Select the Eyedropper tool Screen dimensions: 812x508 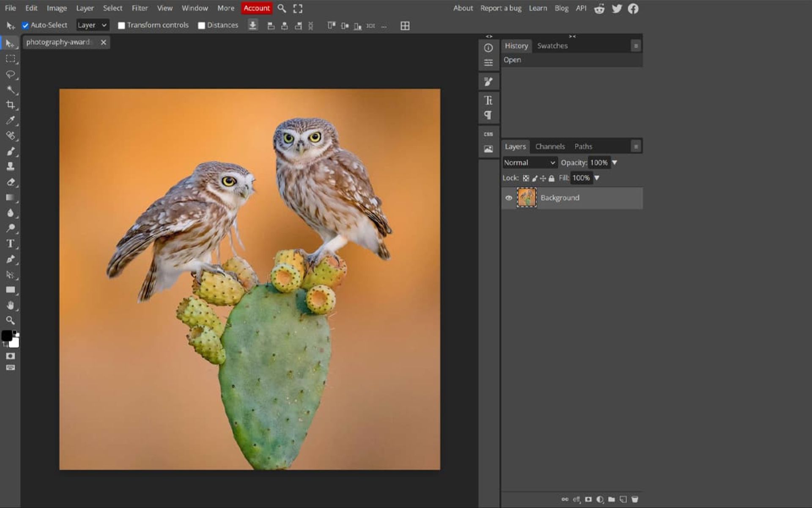(10, 120)
